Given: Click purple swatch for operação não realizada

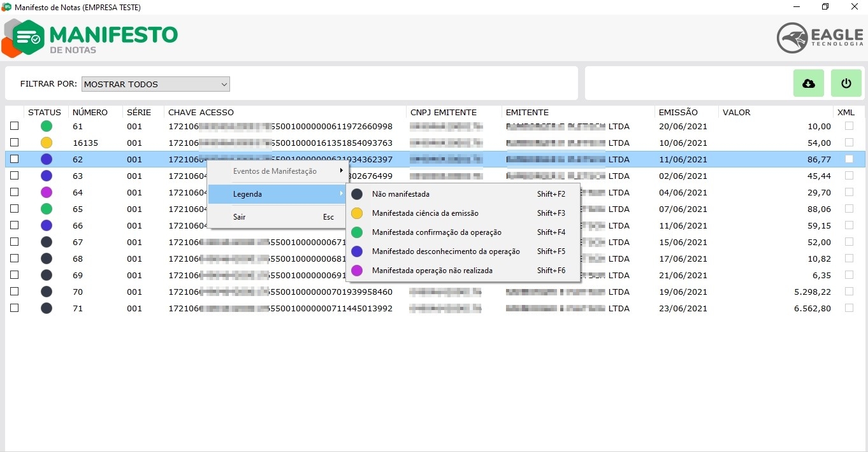Looking at the screenshot, I should [x=357, y=271].
